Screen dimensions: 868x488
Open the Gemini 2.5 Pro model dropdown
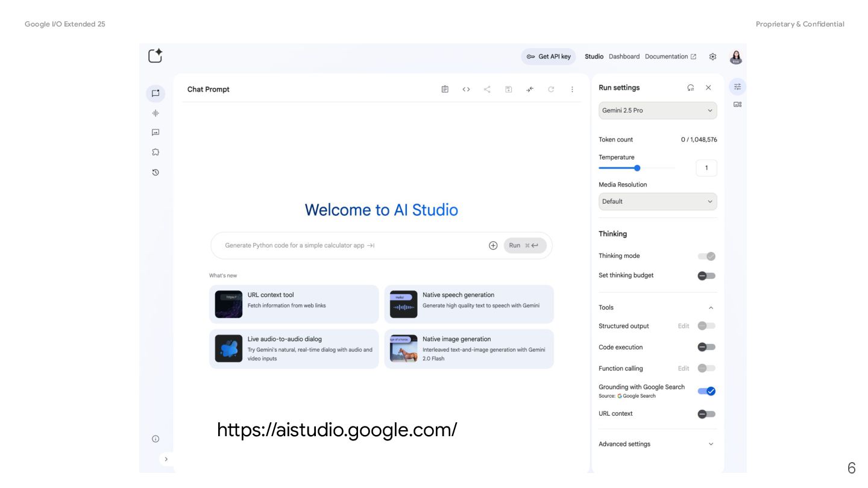tap(658, 110)
